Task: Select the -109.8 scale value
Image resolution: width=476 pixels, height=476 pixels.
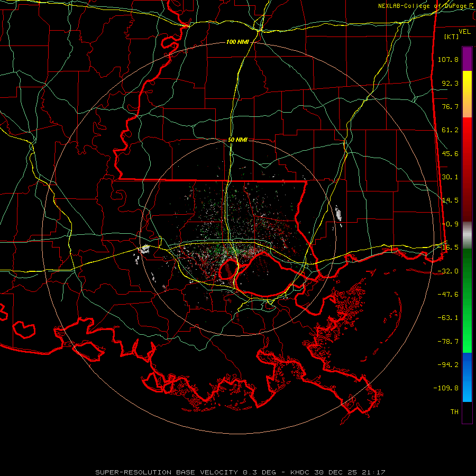Action: coord(446,388)
